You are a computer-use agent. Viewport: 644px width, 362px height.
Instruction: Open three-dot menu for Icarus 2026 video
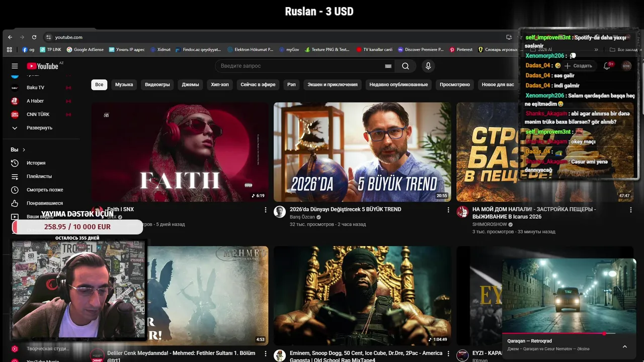(630, 210)
